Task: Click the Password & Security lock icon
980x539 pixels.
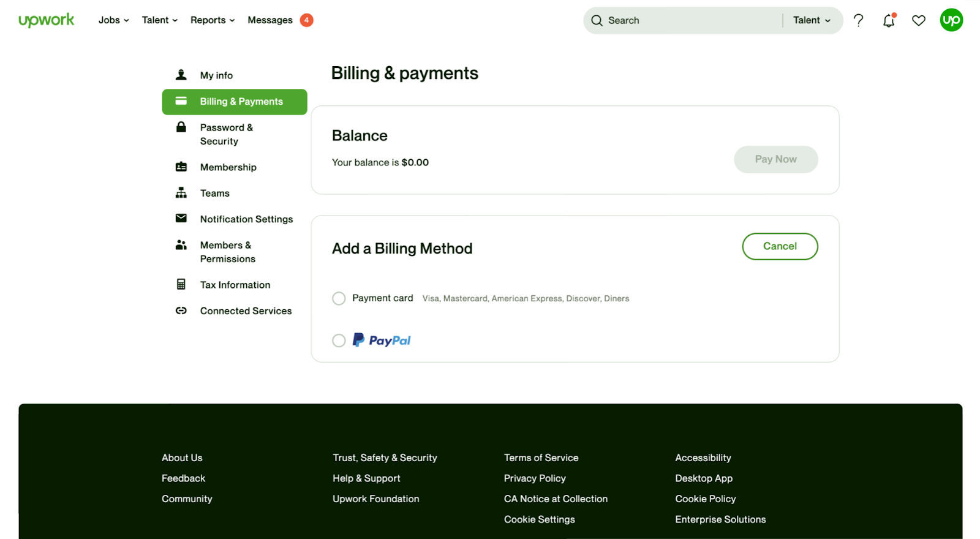Action: (181, 127)
